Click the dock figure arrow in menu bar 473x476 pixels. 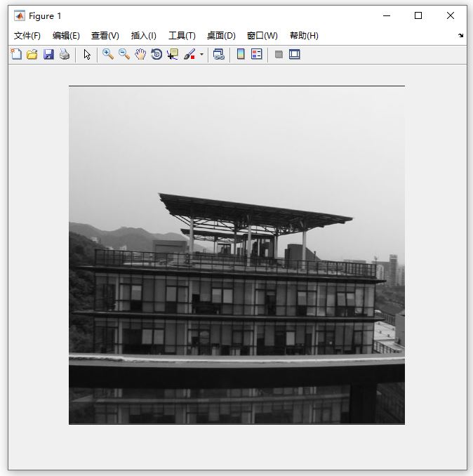click(x=461, y=36)
